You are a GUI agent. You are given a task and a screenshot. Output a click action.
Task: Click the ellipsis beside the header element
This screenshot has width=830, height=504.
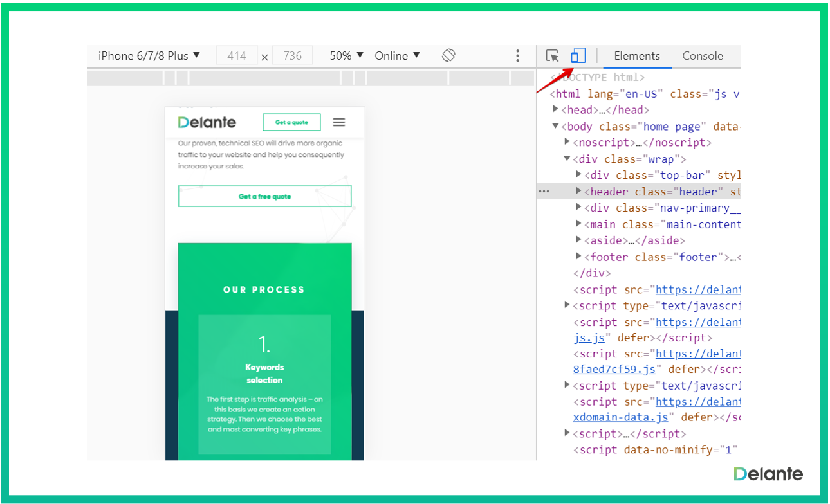[544, 192]
